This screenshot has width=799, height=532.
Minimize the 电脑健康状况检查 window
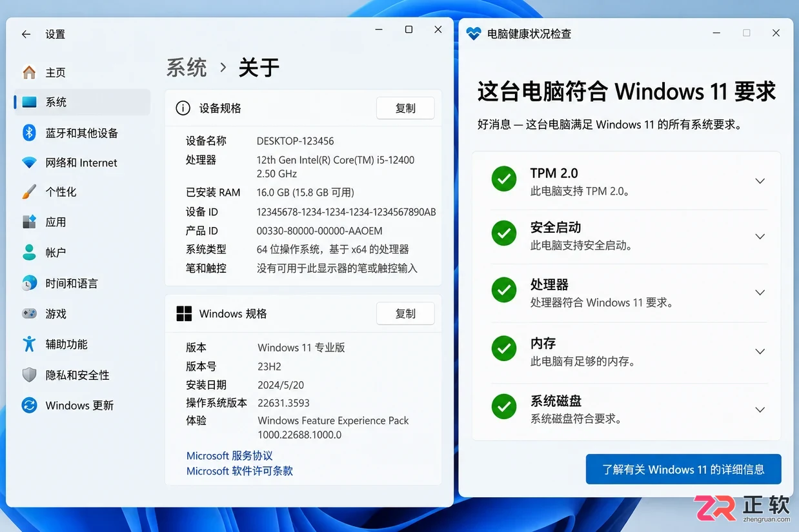[x=716, y=33]
